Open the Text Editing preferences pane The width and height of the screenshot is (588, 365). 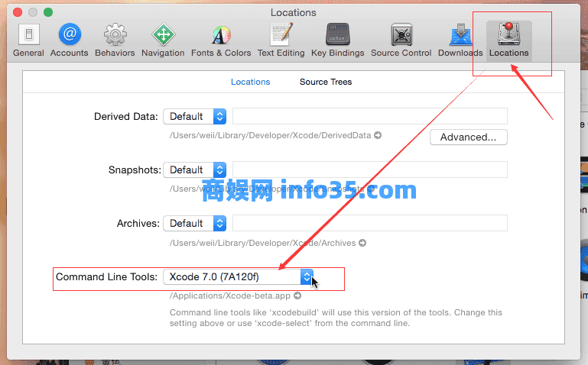pyautogui.click(x=281, y=40)
